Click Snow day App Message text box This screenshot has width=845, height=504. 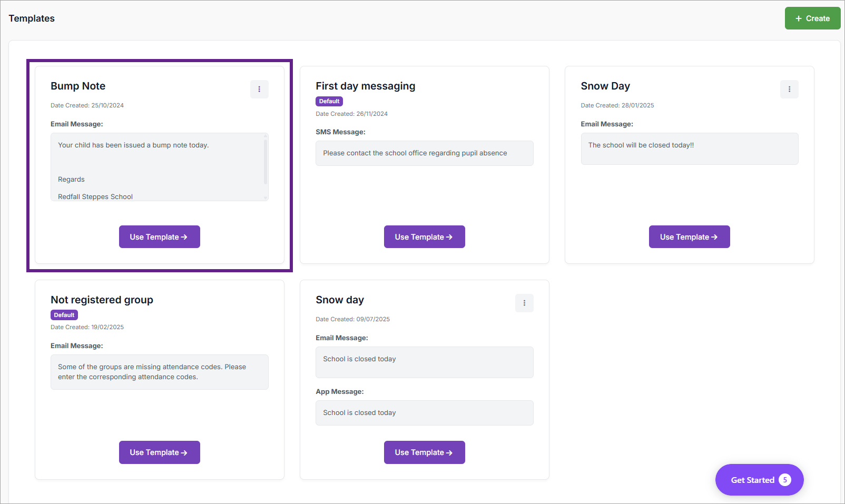[x=424, y=413]
